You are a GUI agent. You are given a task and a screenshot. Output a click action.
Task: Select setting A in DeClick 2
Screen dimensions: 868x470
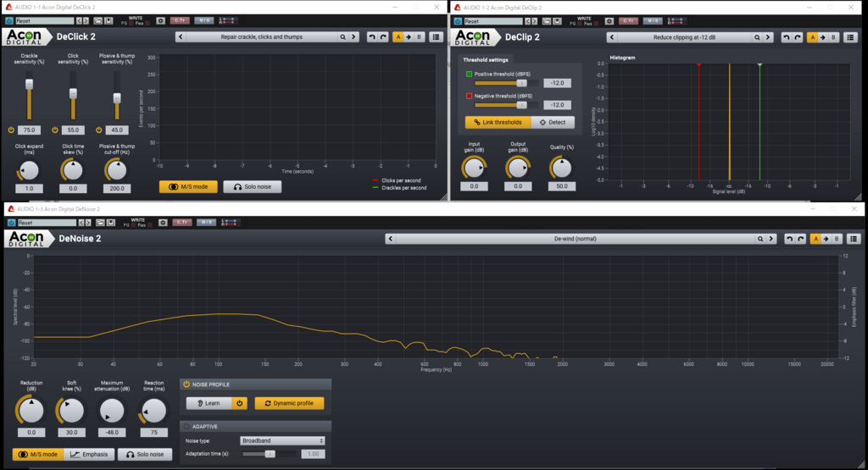pos(398,37)
